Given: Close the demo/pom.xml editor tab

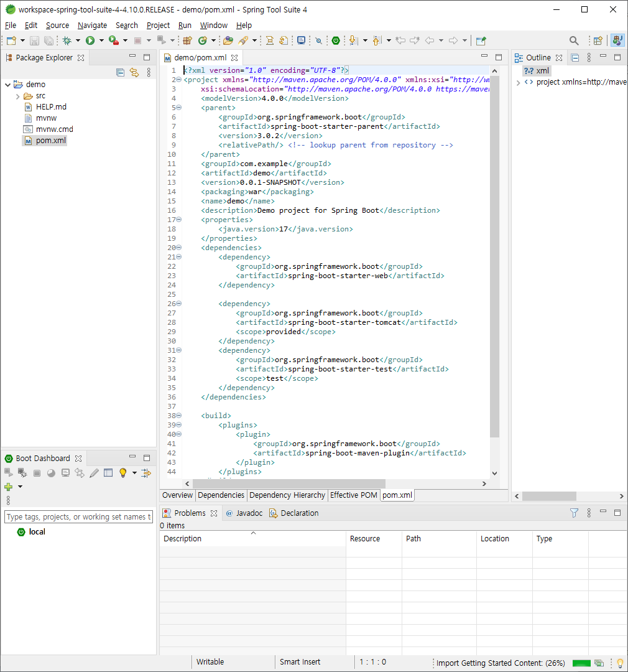Looking at the screenshot, I should [234, 57].
